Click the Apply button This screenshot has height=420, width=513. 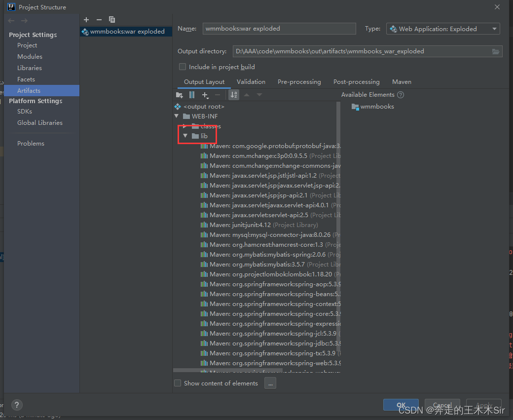click(484, 405)
